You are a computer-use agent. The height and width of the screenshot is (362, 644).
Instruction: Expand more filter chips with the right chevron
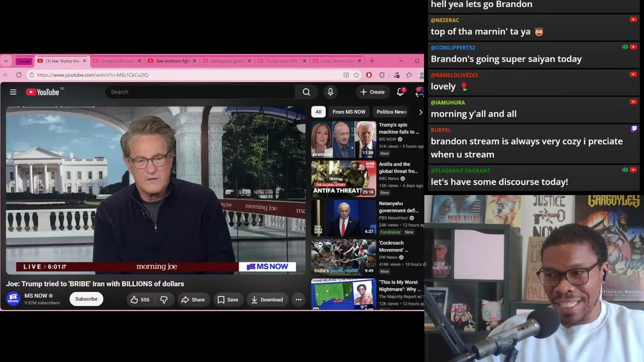click(421, 112)
